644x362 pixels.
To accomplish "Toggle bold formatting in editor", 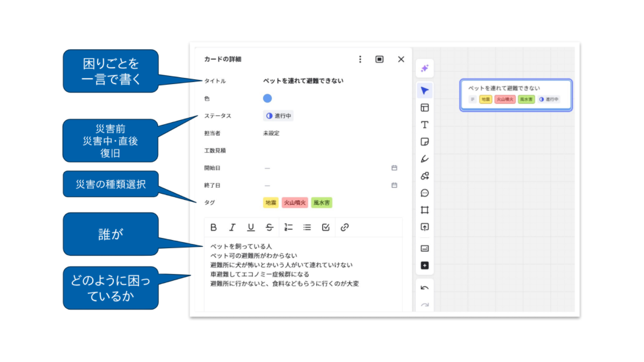I will point(213,227).
